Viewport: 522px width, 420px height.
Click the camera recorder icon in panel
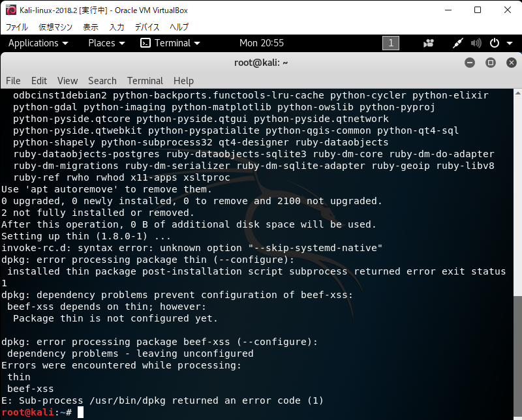point(429,43)
